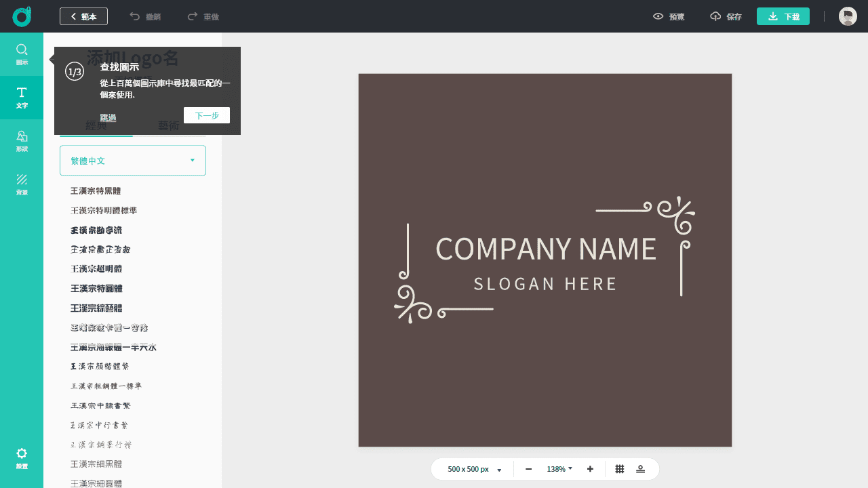Open the 138% zoom level dropdown
868x488 pixels.
[559, 469]
